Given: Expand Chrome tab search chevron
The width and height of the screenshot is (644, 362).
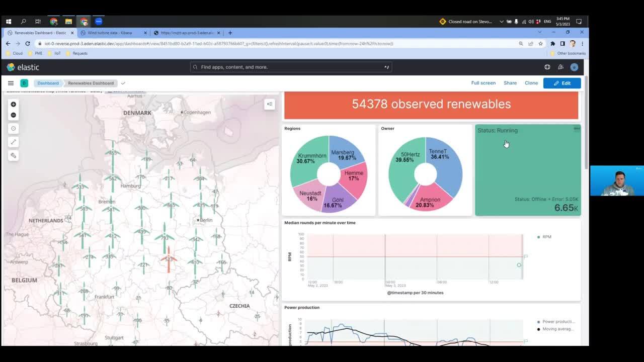Looking at the screenshot, I should [x=539, y=33].
